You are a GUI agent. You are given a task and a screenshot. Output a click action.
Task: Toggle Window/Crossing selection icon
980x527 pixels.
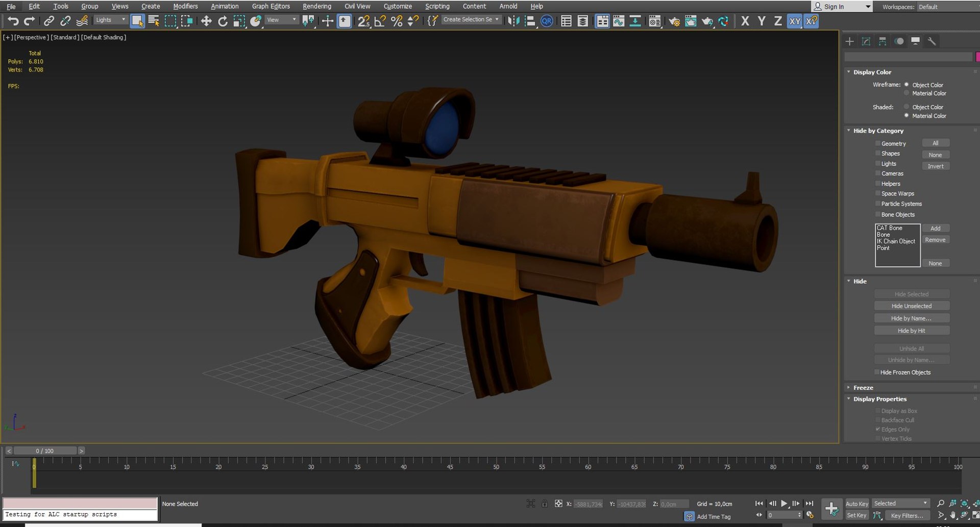click(187, 21)
